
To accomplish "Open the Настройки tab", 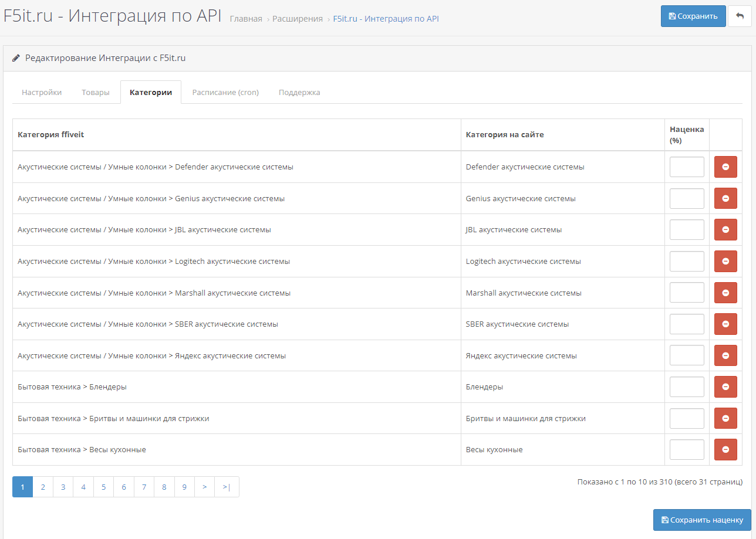I will 42,92.
